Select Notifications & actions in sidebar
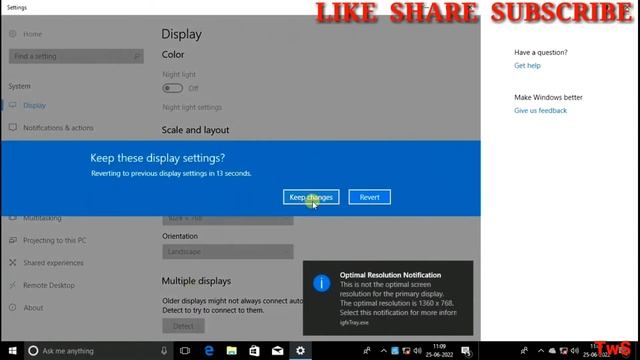The height and width of the screenshot is (360, 640). [58, 128]
